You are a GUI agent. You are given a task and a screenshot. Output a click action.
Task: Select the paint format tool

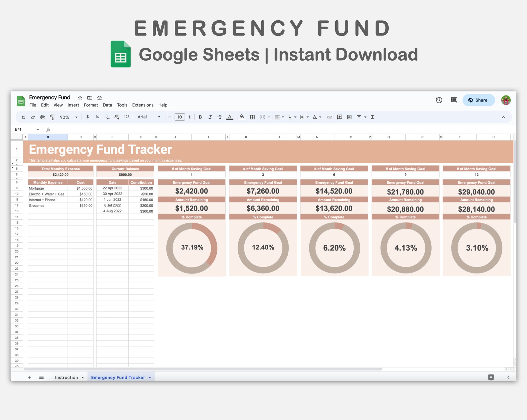pyautogui.click(x=52, y=117)
